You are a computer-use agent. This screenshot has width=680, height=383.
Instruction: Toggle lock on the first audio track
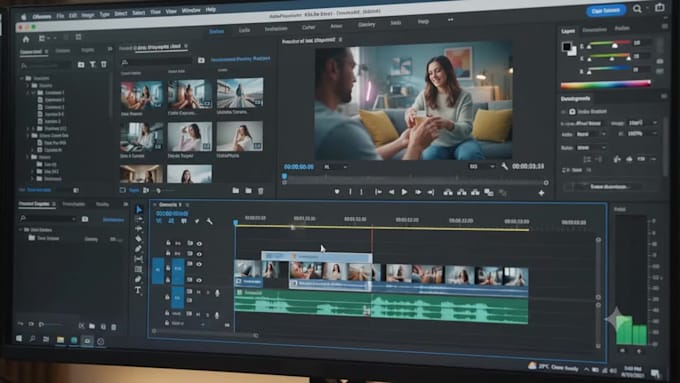[167, 297]
